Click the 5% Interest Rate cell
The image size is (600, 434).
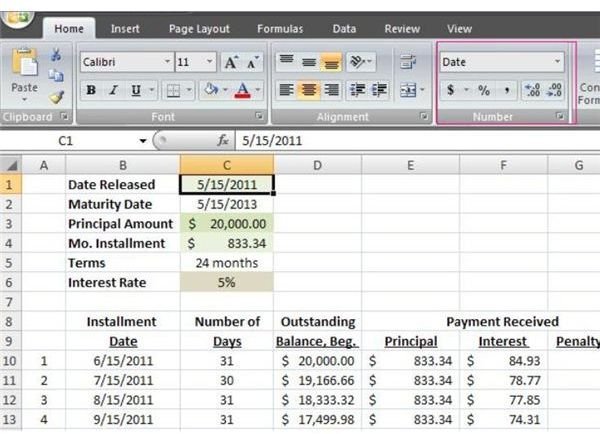(227, 282)
